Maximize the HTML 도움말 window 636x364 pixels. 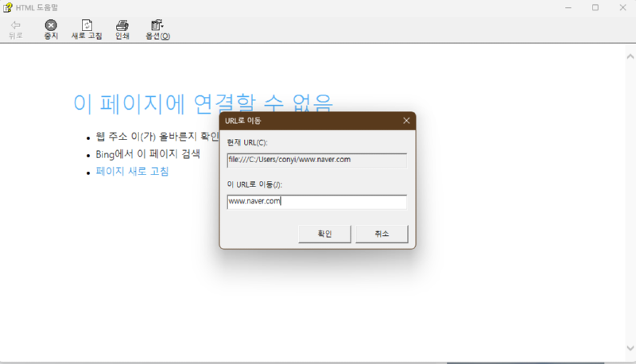(x=595, y=8)
